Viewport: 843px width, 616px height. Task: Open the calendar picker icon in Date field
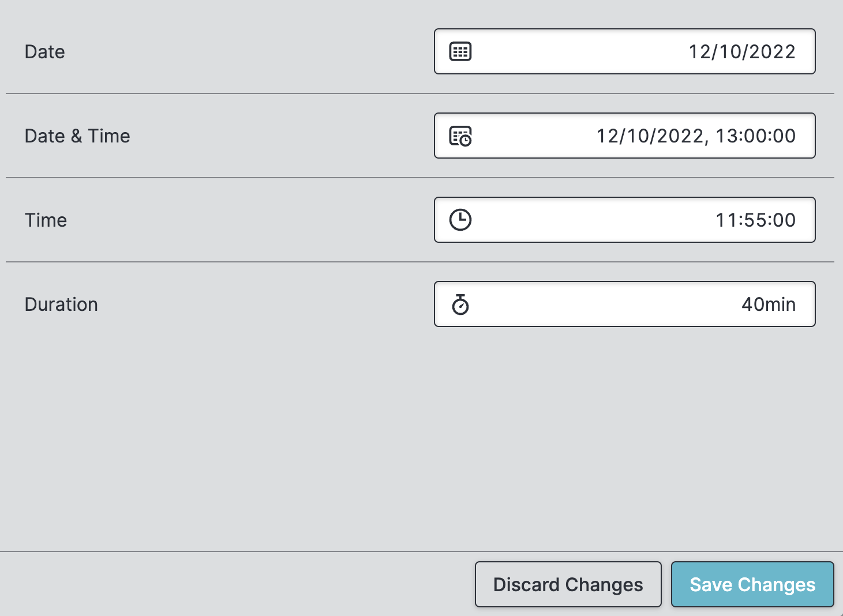pyautogui.click(x=460, y=51)
